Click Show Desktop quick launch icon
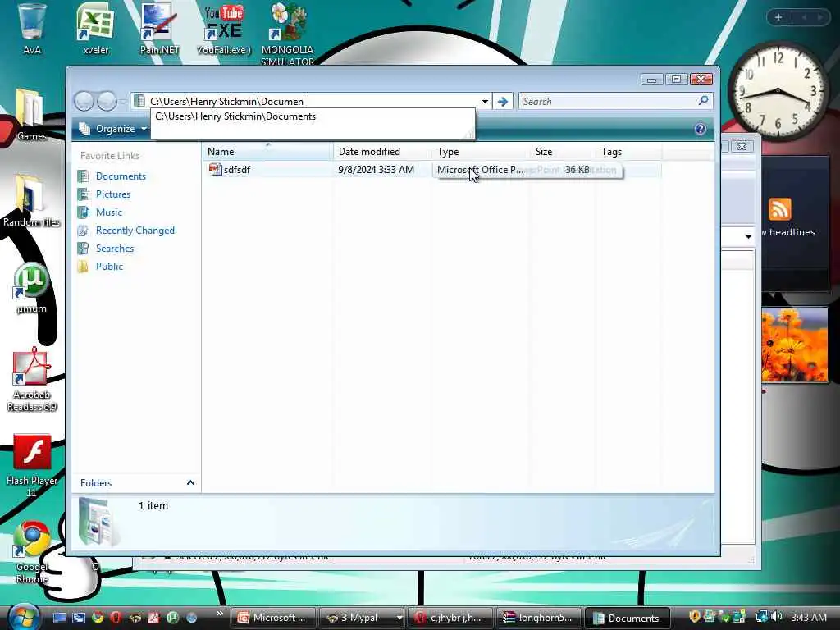 click(59, 618)
